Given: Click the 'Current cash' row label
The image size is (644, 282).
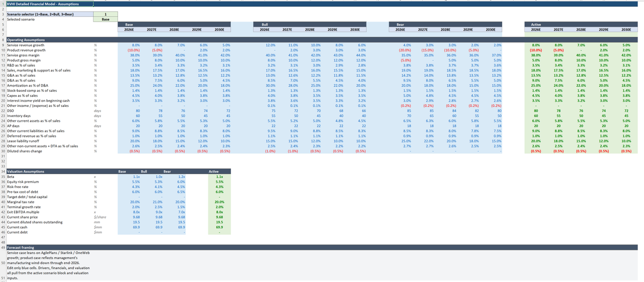Looking at the screenshot, I should click(x=17, y=226).
